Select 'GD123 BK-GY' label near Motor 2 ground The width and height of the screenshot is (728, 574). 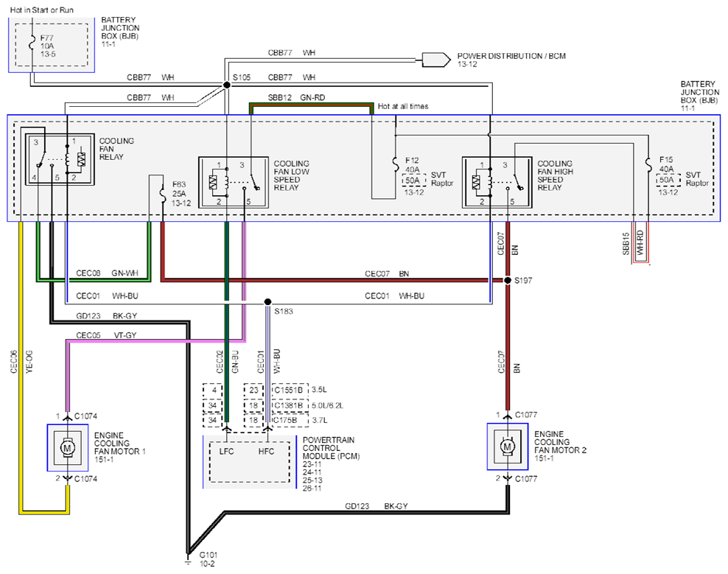coord(376,506)
